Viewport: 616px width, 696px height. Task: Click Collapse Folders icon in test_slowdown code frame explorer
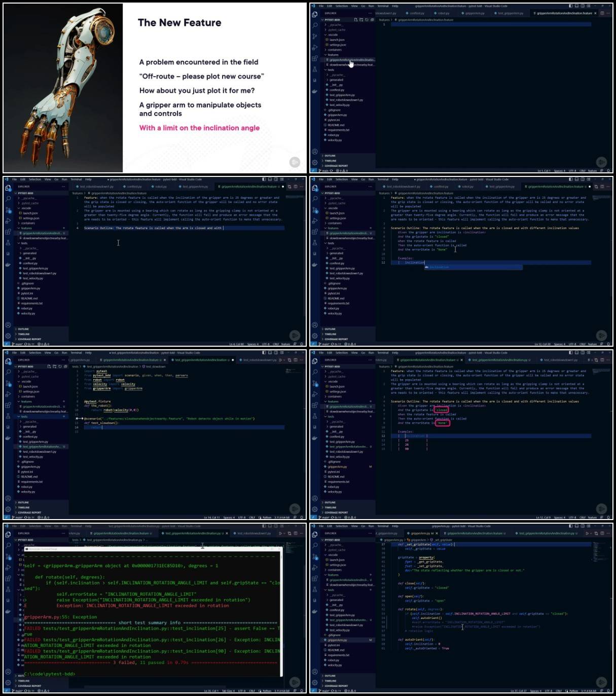[65, 366]
